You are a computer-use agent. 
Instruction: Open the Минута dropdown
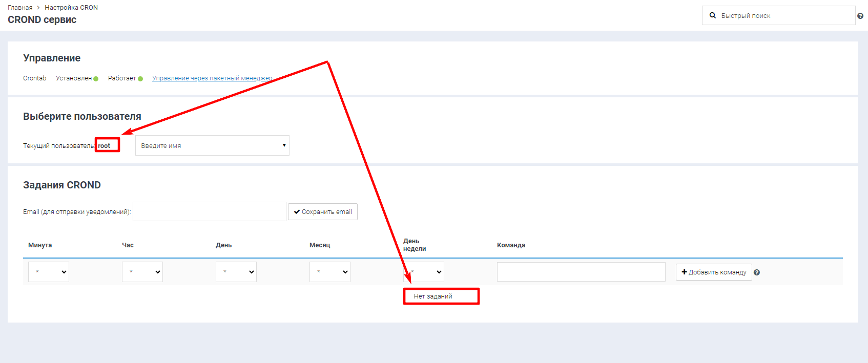[x=49, y=272]
